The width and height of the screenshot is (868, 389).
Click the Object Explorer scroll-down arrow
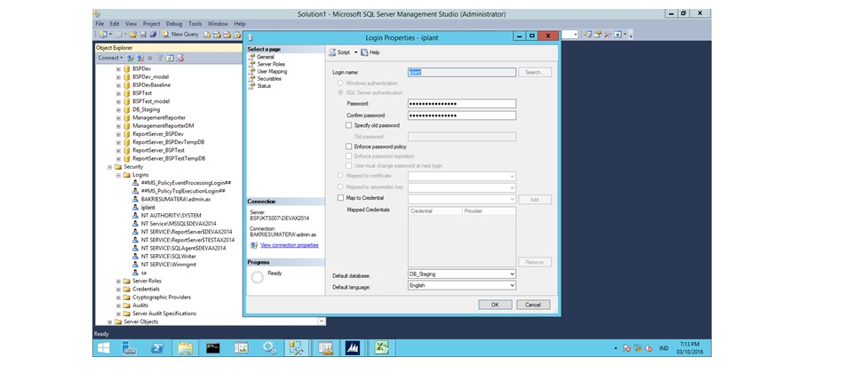point(321,322)
